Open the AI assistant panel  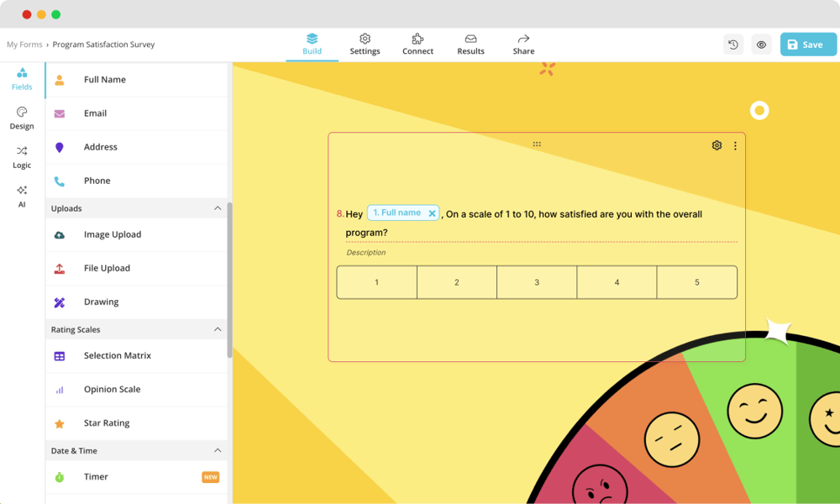click(22, 196)
